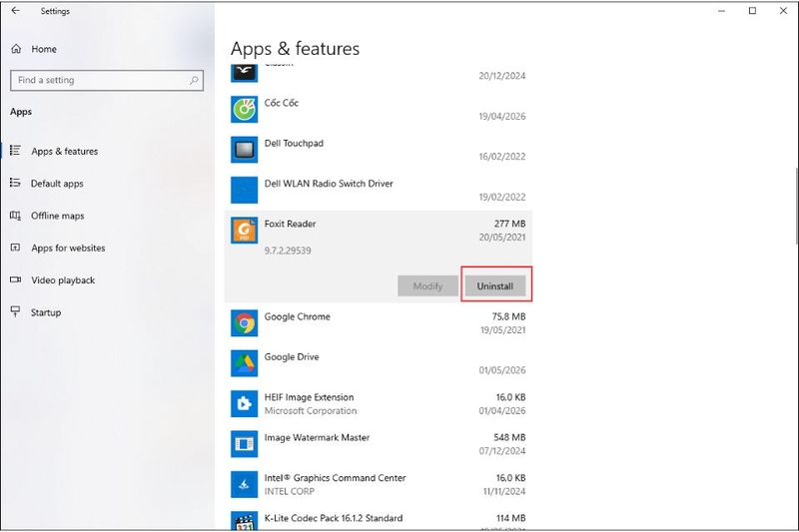Viewport: 799px width, 532px height.
Task: Click the vertical scrollbar thumb of app list
Action: coord(796,207)
